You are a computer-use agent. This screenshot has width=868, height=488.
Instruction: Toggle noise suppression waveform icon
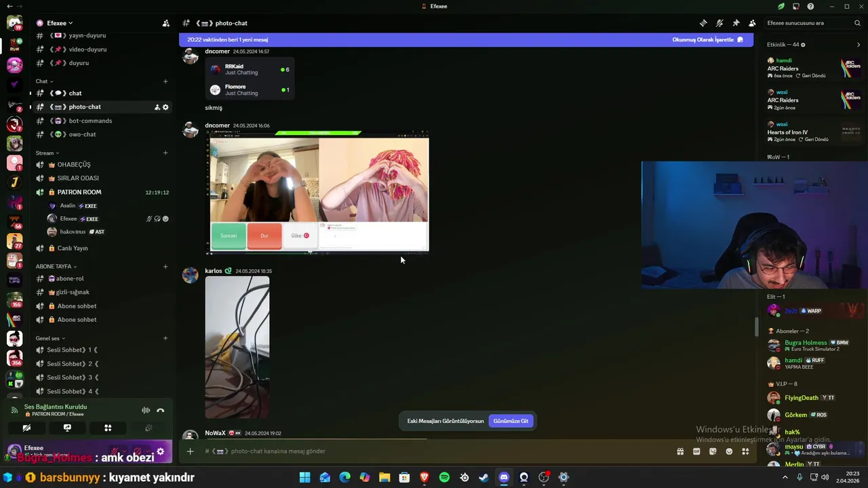pyautogui.click(x=145, y=410)
